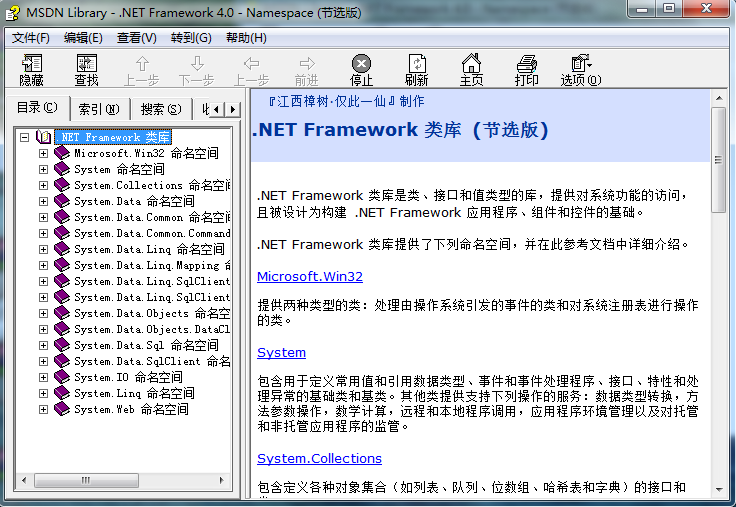Click the content pane vertical scrollbar thumb
736x507 pixels.
(x=718, y=160)
